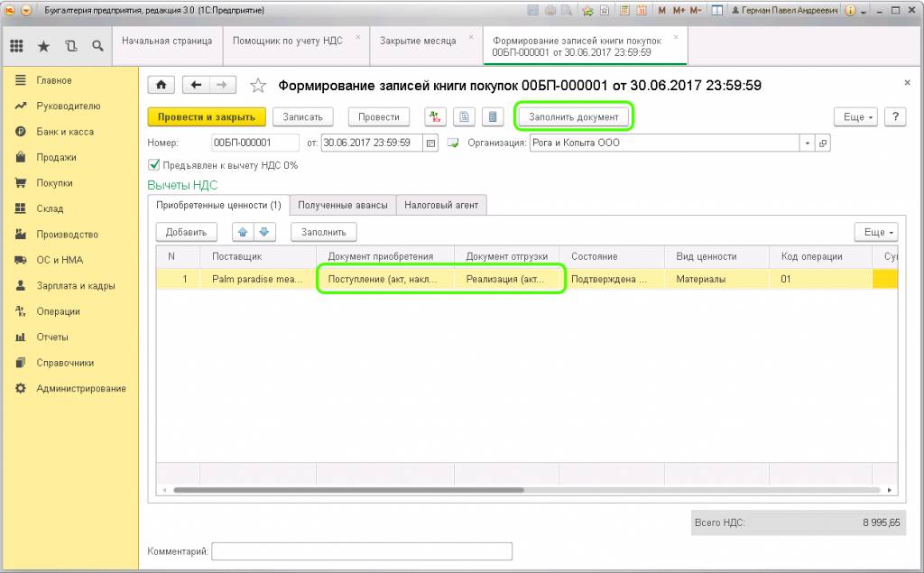Open the global search magnifier icon
Viewport: 924px width, 573px height.
point(97,45)
